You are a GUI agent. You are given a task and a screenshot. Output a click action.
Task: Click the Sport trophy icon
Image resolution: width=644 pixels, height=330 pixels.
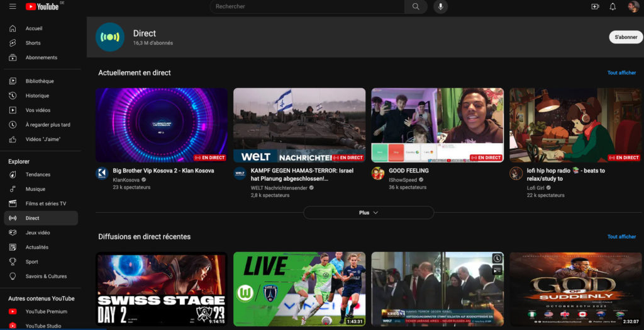tap(13, 262)
